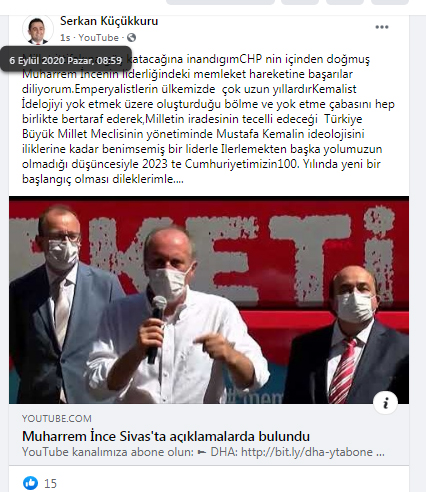Open the Serkan Küçükkuru name link
This screenshot has height=492, width=426.
coord(109,21)
